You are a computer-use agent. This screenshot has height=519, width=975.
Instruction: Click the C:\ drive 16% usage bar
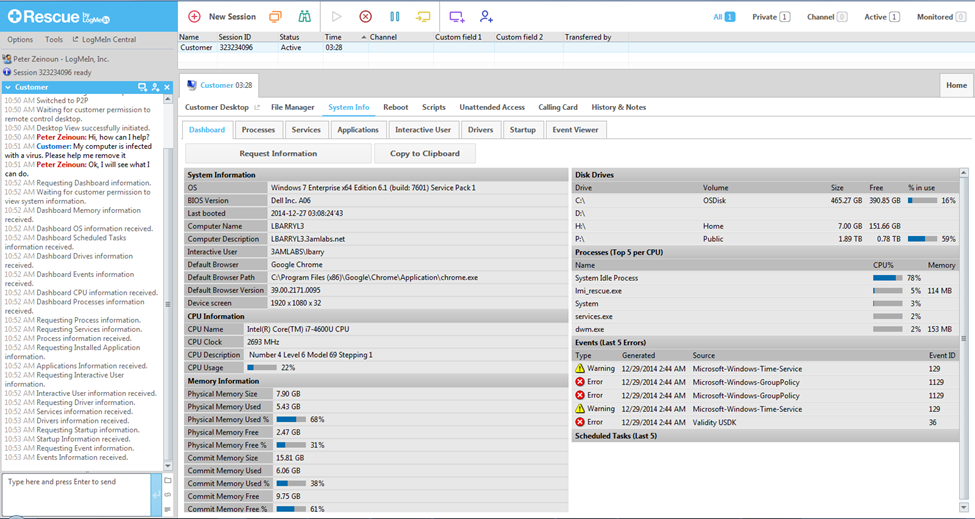coord(922,201)
